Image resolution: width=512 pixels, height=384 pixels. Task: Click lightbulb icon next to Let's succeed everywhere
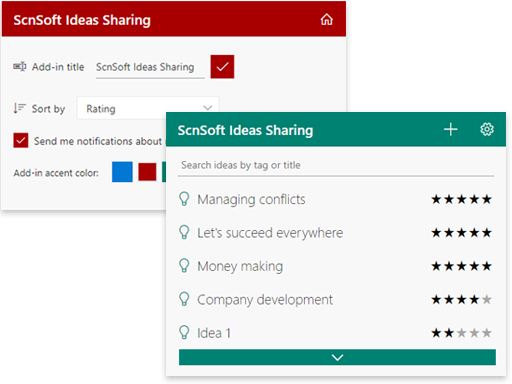pyautogui.click(x=184, y=232)
